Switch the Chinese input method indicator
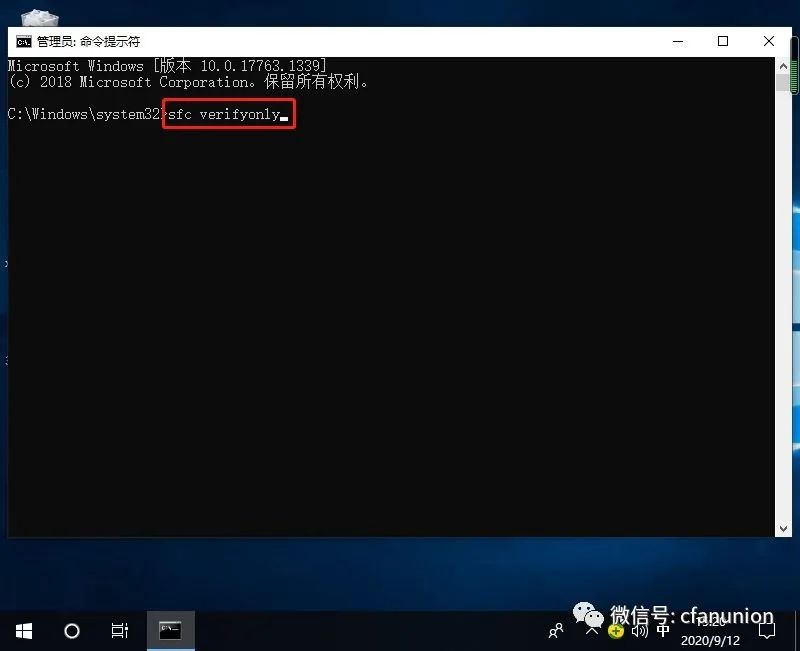800x651 pixels. pyautogui.click(x=663, y=632)
